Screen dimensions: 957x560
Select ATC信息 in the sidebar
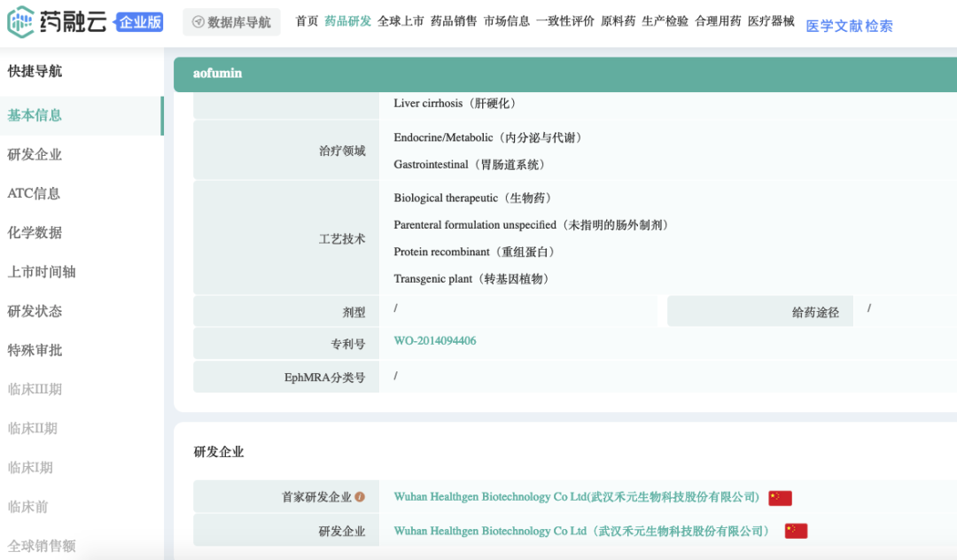point(34,193)
